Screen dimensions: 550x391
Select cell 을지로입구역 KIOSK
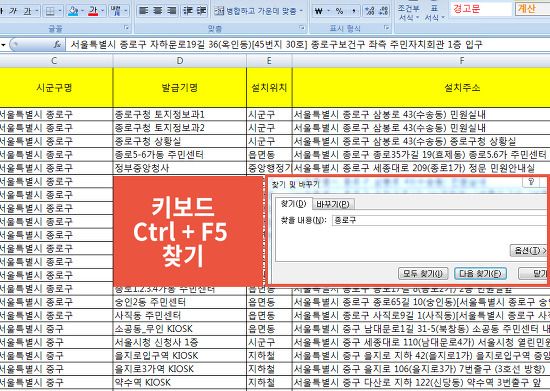180,355
